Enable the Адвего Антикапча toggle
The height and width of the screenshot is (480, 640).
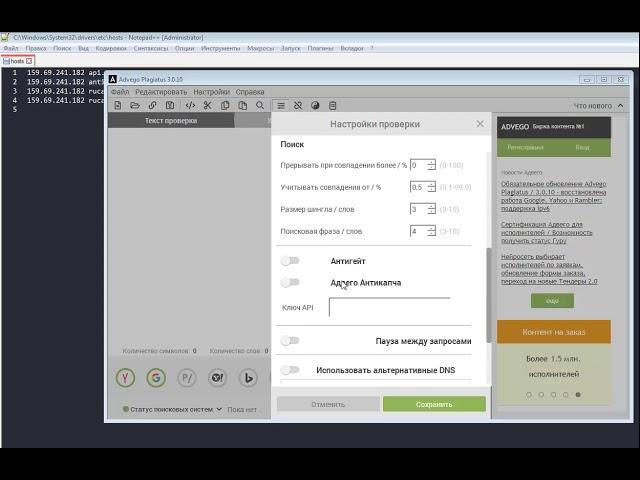pos(290,282)
